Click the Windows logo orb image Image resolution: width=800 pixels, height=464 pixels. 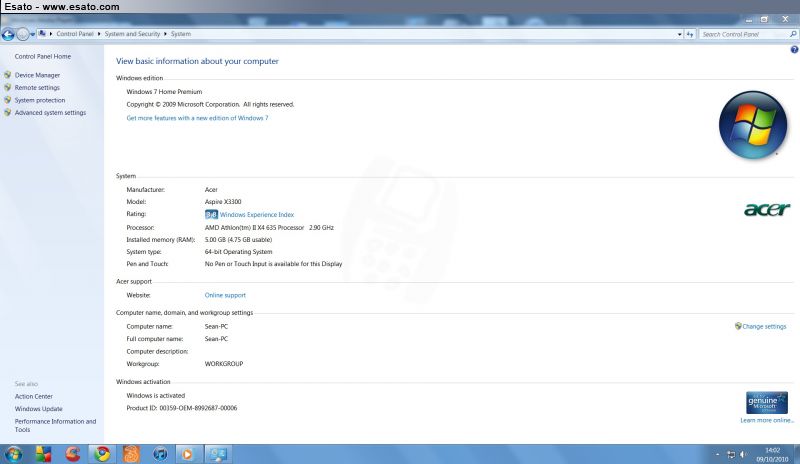click(x=753, y=125)
